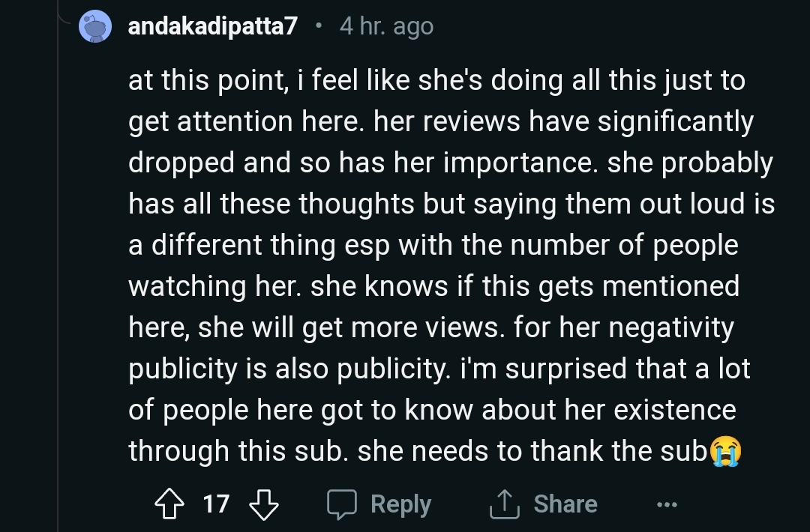Screen dimensions: 810x532
Task: Downvote the comment with the down arrow
Action: click(x=262, y=504)
